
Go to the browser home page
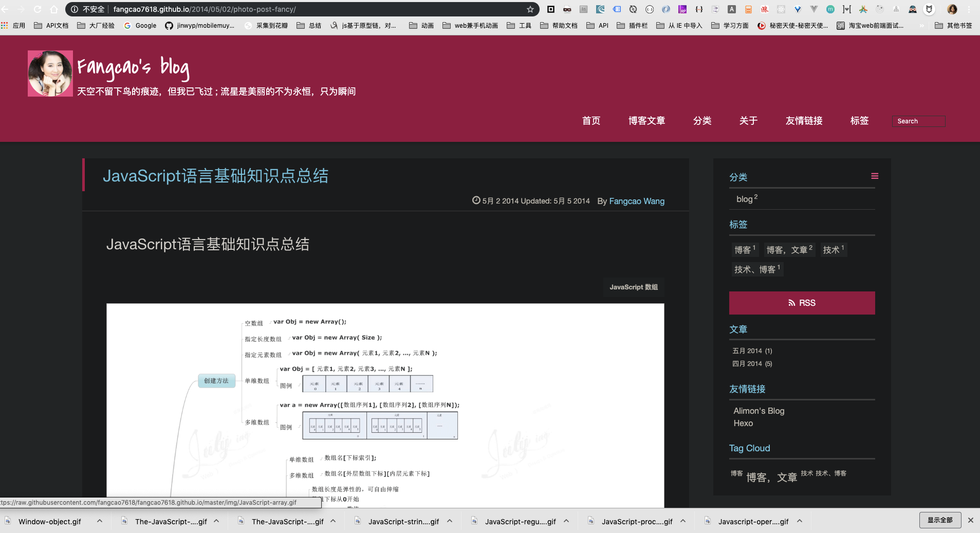(54, 9)
